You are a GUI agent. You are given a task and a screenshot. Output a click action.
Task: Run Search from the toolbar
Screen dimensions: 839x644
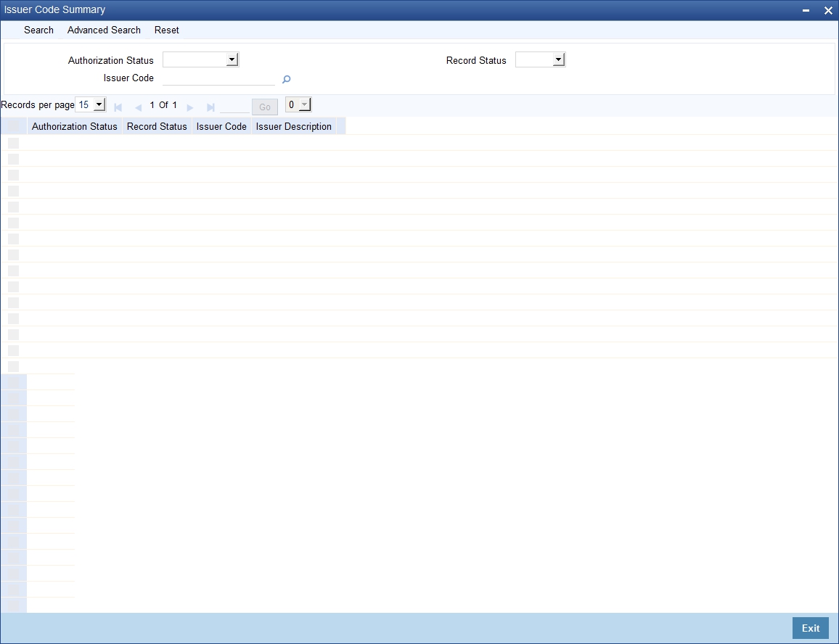tap(38, 30)
